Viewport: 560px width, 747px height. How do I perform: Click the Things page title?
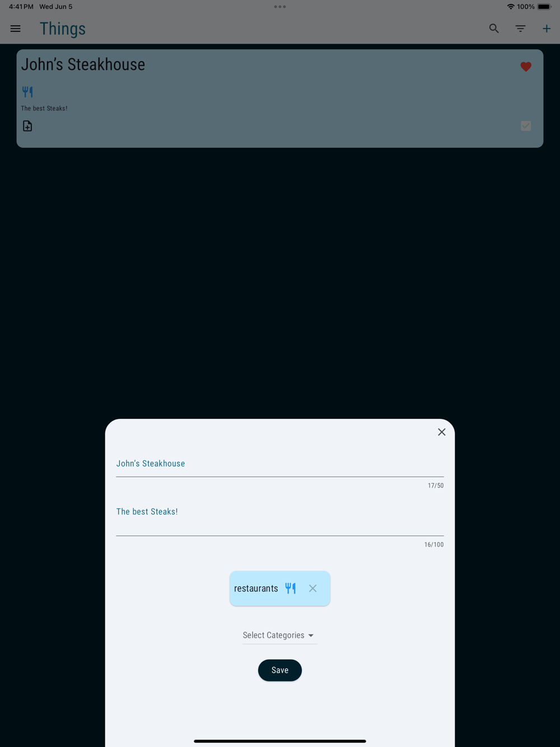63,29
